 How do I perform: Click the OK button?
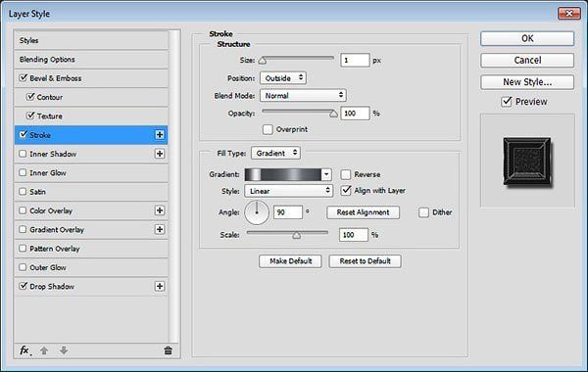click(527, 38)
